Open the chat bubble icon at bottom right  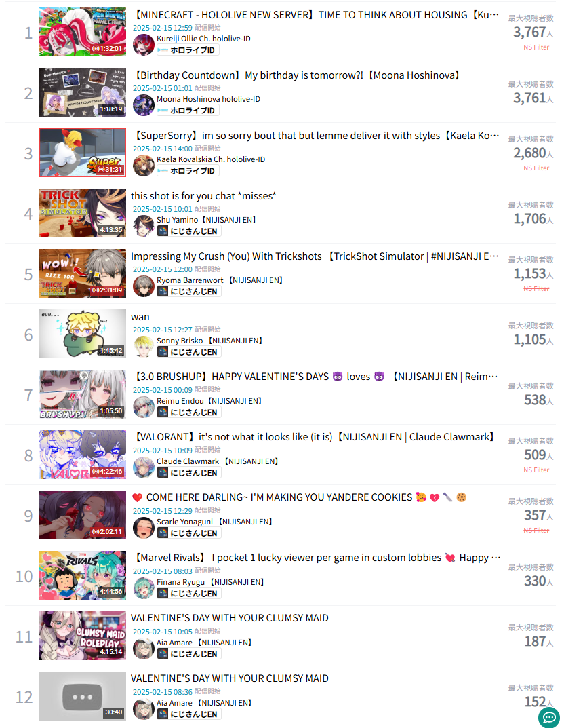point(549,717)
